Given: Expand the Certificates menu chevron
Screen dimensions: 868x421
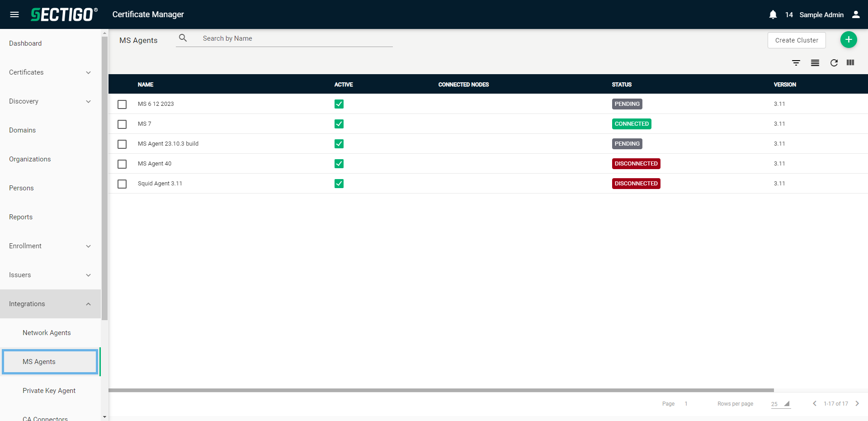Looking at the screenshot, I should coord(89,72).
